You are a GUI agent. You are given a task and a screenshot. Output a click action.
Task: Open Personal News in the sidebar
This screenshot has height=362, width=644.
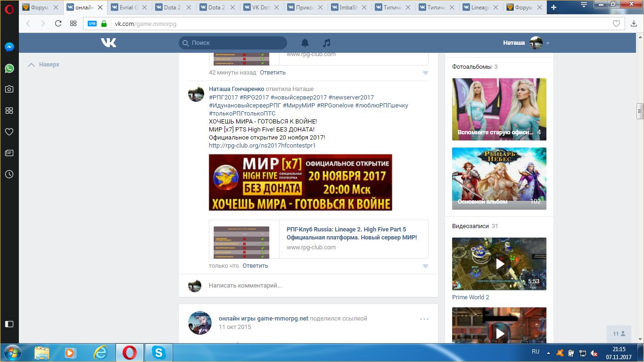(x=9, y=153)
